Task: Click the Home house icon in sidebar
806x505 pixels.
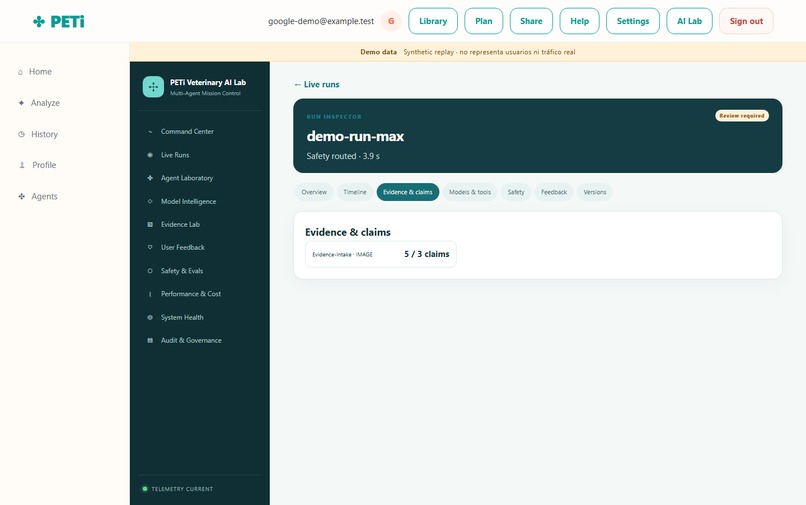Action: pyautogui.click(x=21, y=72)
